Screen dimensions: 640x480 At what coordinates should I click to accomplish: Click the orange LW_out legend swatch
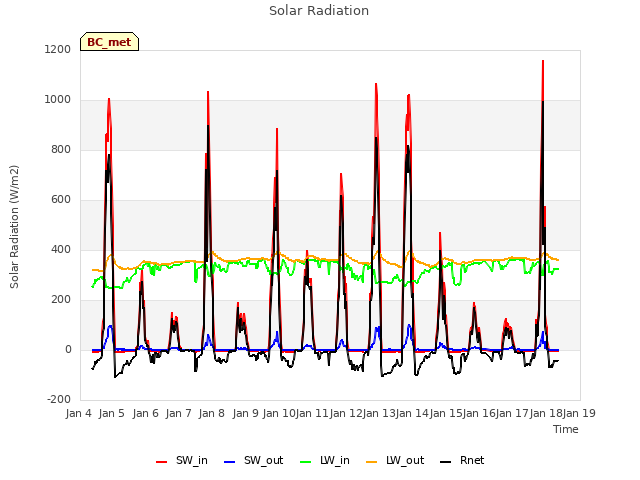(x=371, y=462)
